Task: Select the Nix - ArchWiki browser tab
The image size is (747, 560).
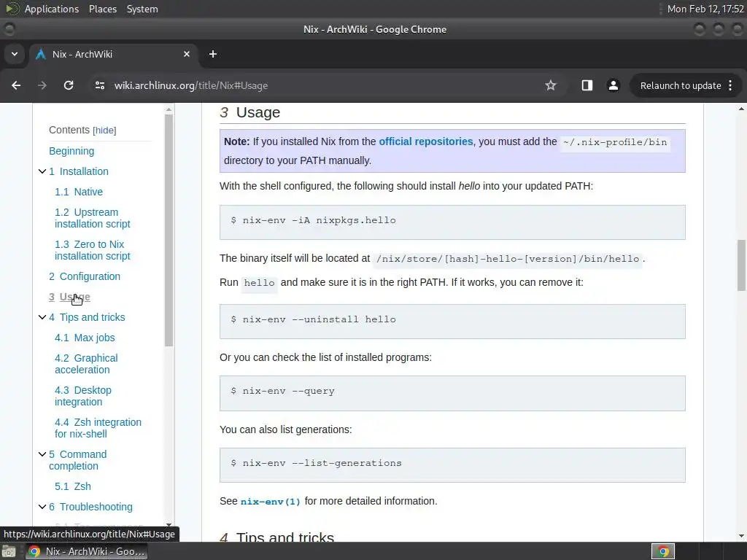Action: tap(113, 54)
